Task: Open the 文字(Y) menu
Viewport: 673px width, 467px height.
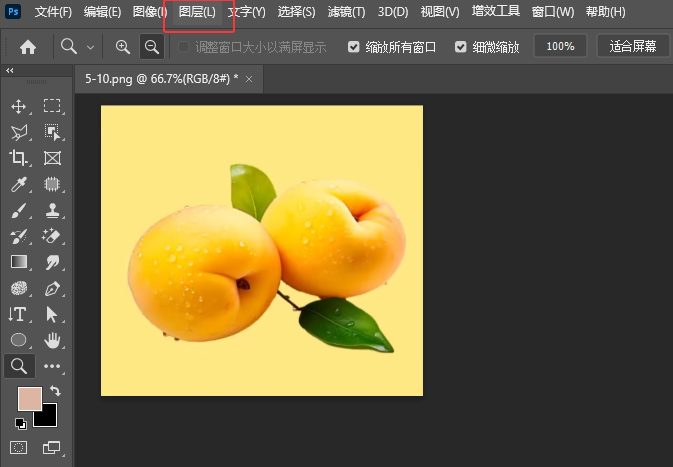Action: [247, 12]
